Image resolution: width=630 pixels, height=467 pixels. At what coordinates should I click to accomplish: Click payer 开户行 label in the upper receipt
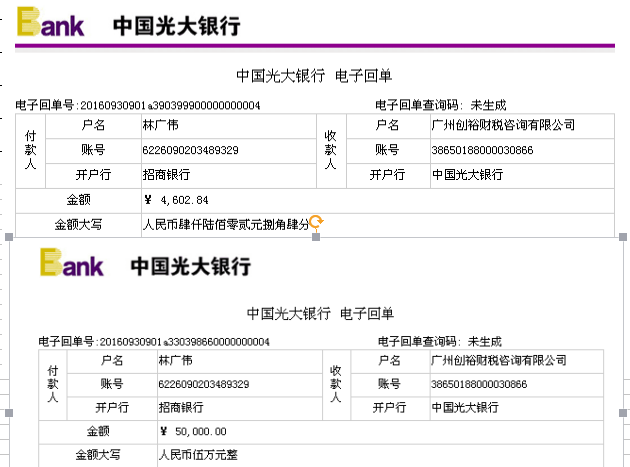point(93,175)
